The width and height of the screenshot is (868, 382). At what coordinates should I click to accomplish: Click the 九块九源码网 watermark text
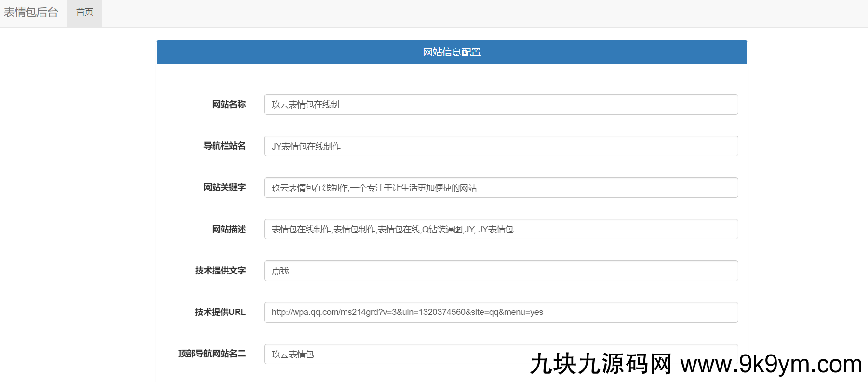tap(601, 364)
